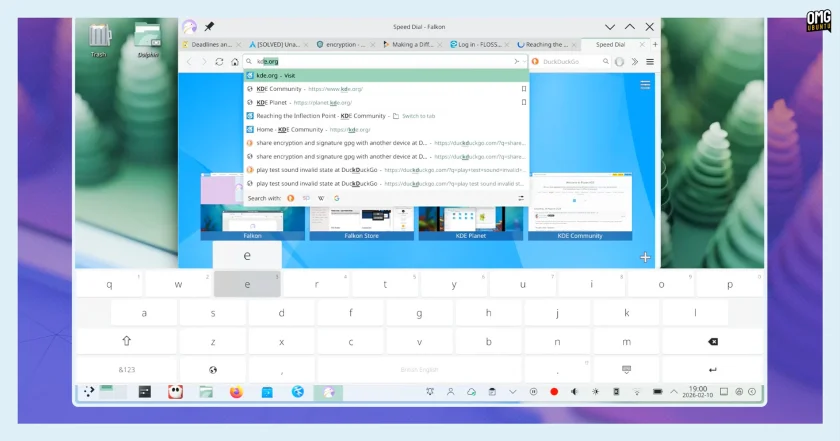Open DuckDuckGo search engine selector icon

coord(535,62)
